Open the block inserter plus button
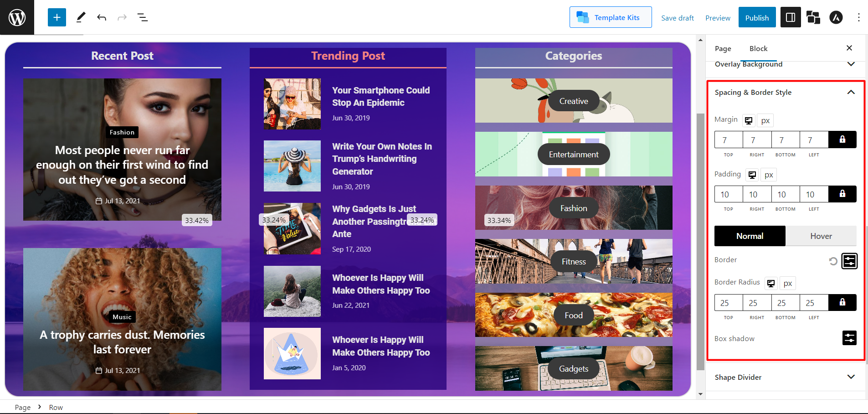This screenshot has width=868, height=414. pos(57,17)
